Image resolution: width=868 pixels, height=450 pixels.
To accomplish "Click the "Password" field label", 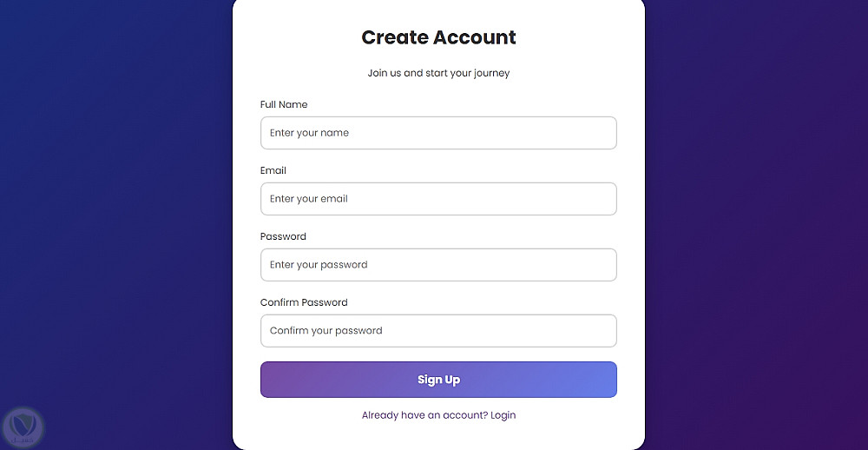I will click(x=283, y=236).
